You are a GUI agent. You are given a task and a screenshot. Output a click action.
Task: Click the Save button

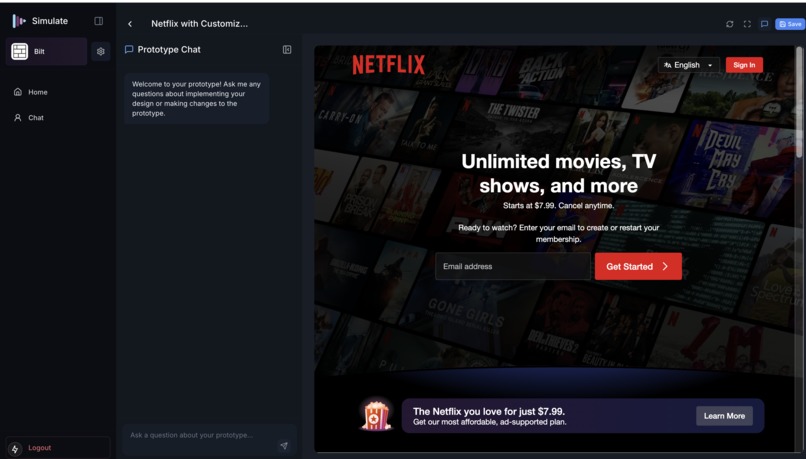[x=790, y=24]
